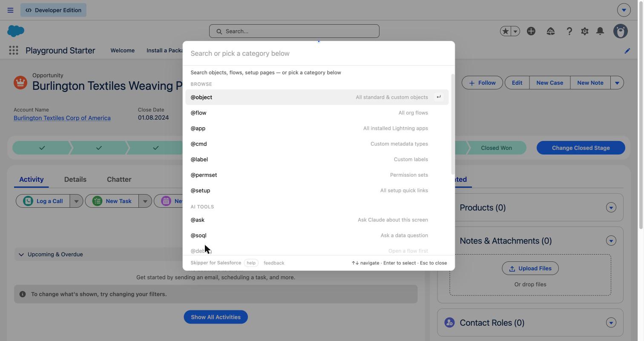Screen dimensions: 644x341
Task: Click the Upload Files button
Action: click(530, 268)
